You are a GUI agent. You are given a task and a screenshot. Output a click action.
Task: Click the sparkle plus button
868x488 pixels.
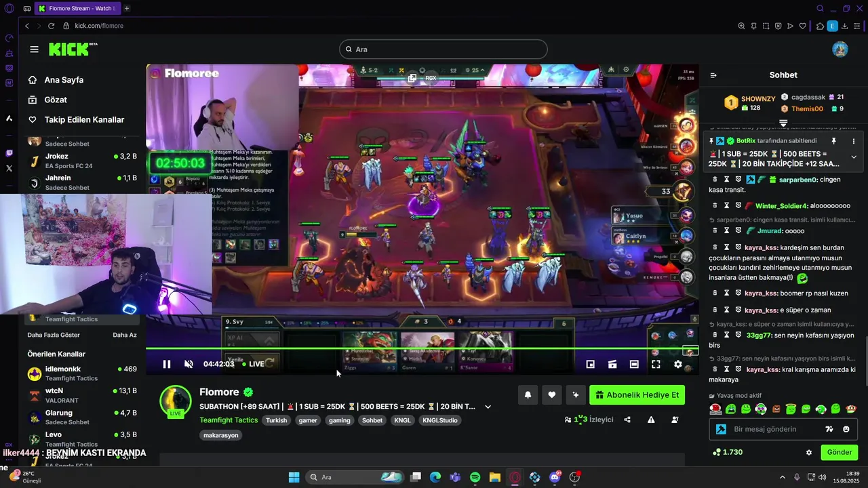[x=576, y=394]
